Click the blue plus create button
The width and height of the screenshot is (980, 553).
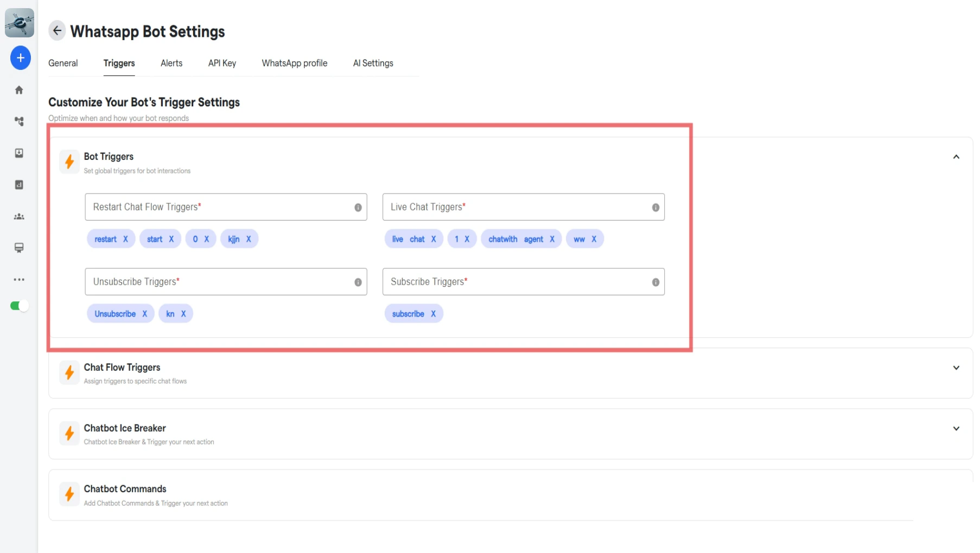21,58
